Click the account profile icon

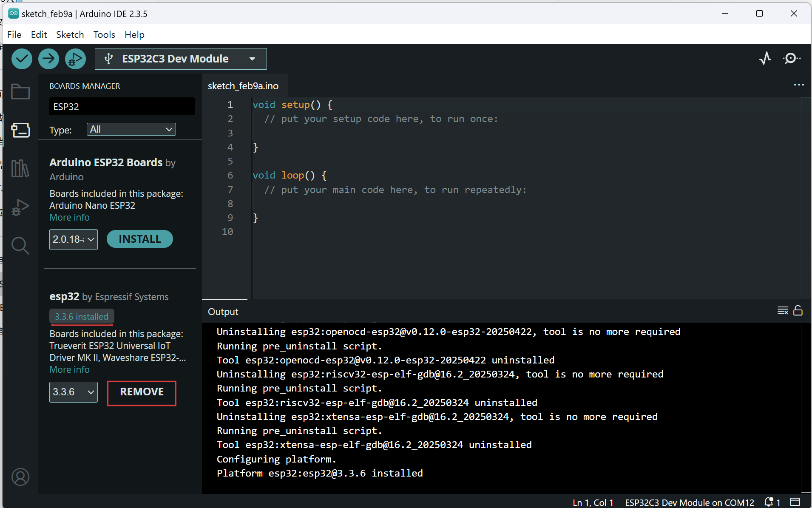(x=20, y=477)
